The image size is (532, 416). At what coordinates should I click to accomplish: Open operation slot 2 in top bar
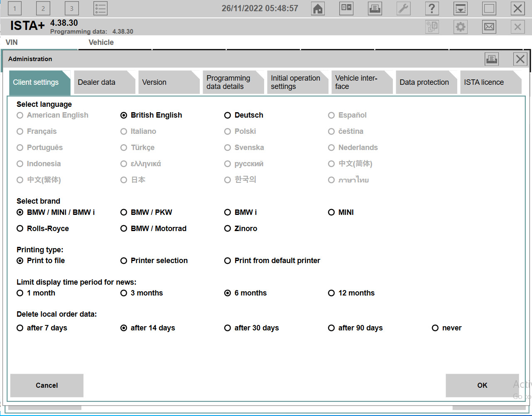(x=43, y=8)
